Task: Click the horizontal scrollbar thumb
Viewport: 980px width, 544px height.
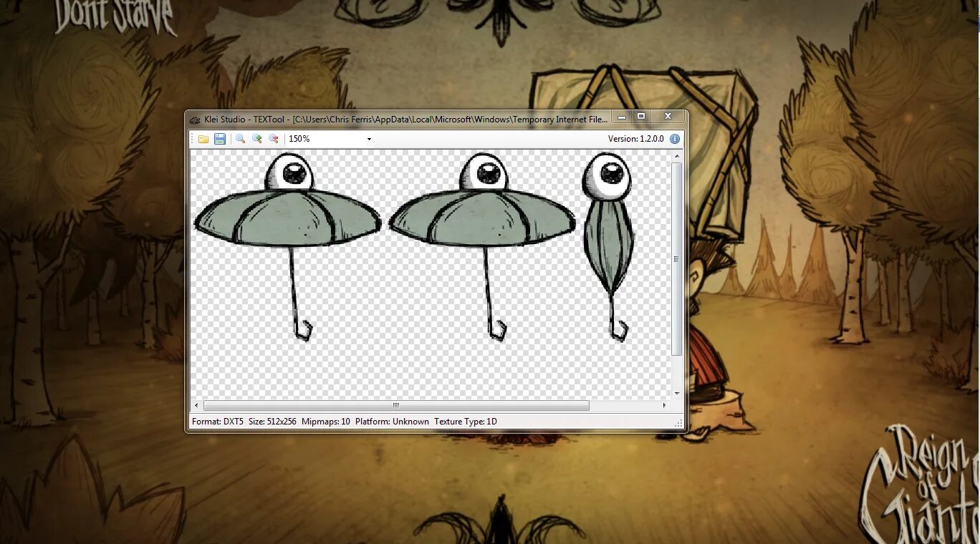Action: pos(396,405)
